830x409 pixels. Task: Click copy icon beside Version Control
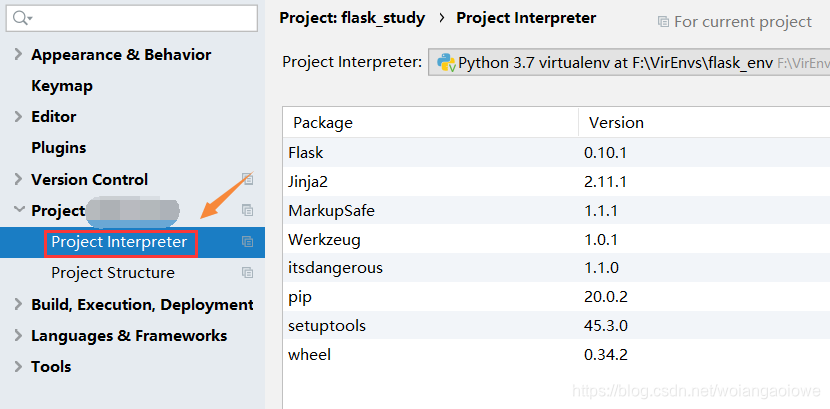(248, 180)
